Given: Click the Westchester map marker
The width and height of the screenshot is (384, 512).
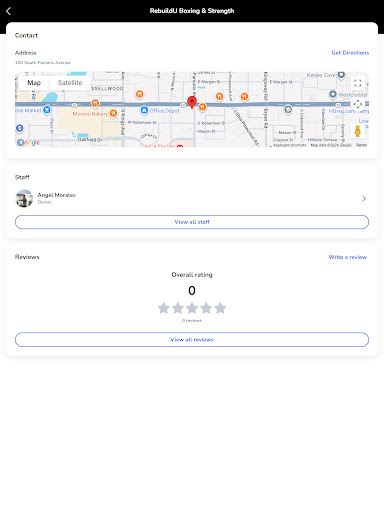Looking at the screenshot, I should 333,95.
